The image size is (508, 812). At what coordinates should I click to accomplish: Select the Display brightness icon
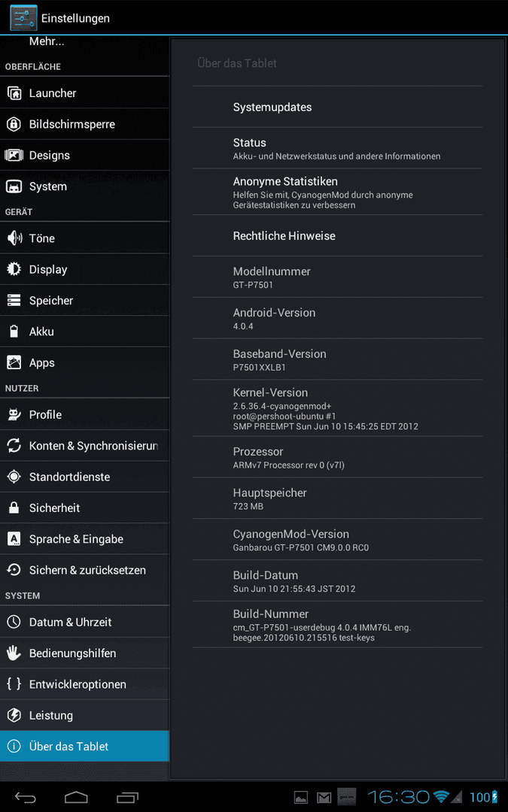point(14,269)
